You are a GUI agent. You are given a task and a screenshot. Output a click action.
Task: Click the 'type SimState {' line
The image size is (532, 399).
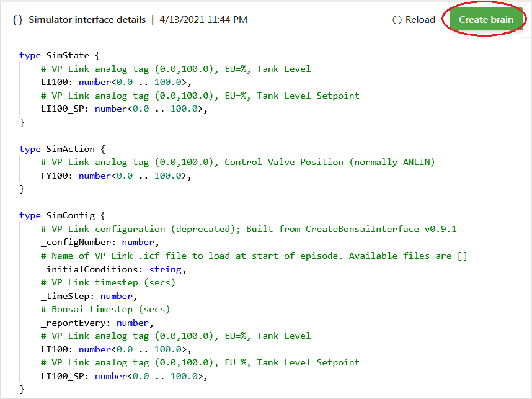(x=60, y=55)
